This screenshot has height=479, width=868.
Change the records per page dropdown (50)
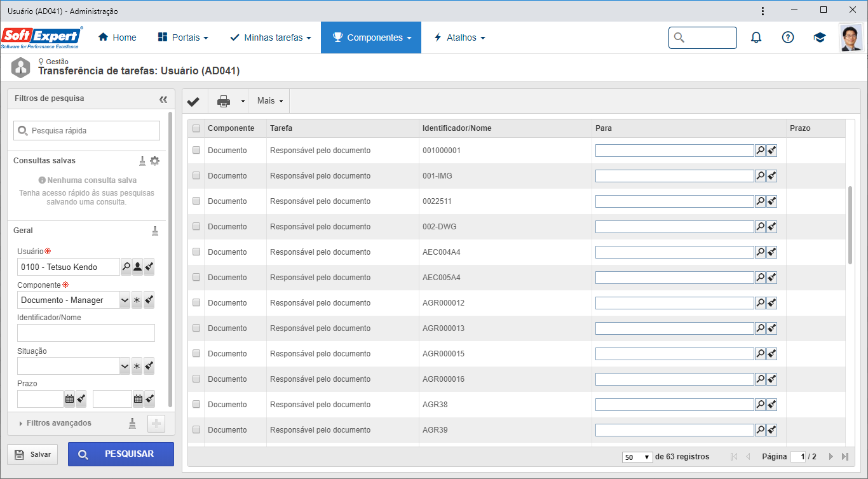coord(638,457)
